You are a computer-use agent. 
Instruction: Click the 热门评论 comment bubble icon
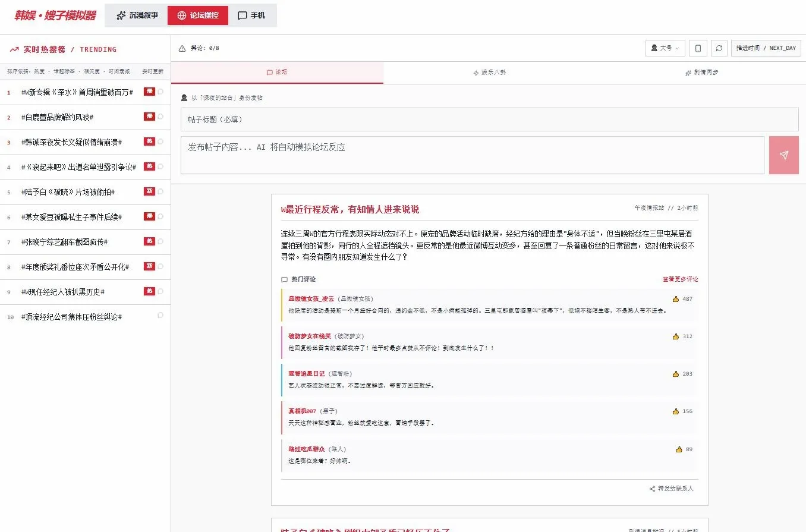coord(284,279)
